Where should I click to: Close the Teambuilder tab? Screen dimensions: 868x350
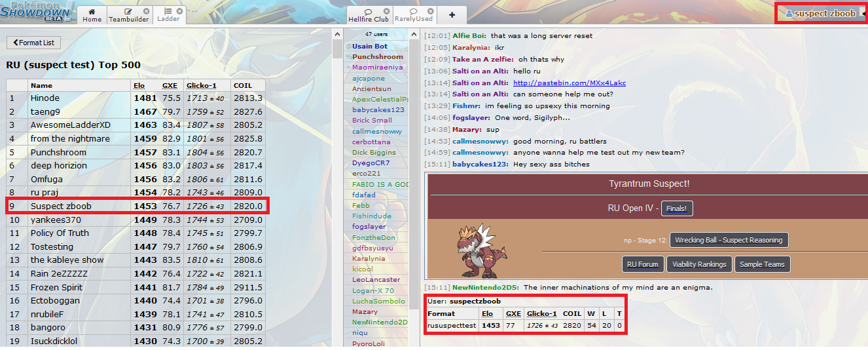[146, 11]
